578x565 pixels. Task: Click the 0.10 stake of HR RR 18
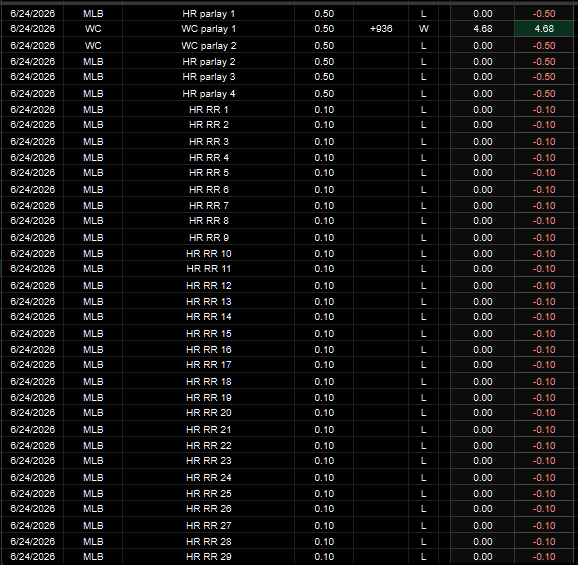[324, 381]
